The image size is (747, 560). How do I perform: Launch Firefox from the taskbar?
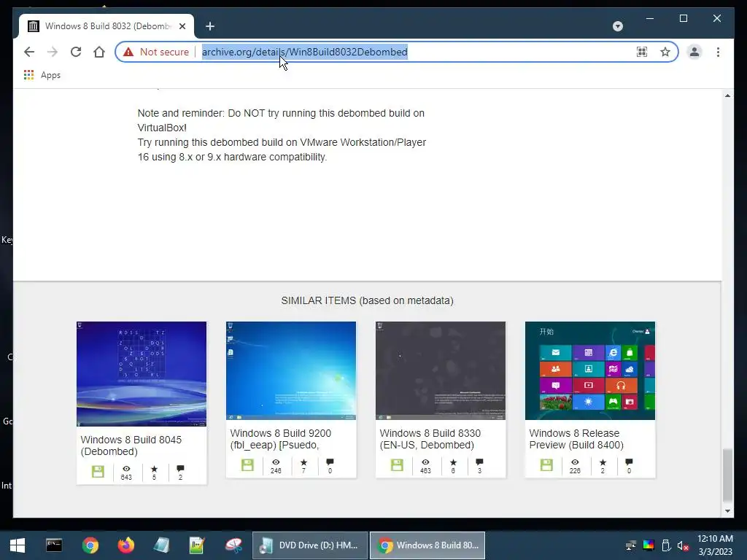click(126, 545)
